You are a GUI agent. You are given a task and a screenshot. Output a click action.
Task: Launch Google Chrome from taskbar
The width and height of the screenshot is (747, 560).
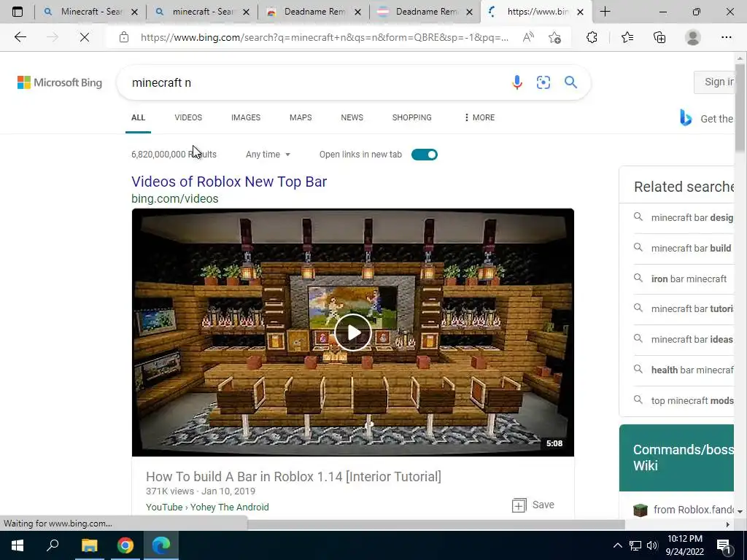(x=125, y=545)
